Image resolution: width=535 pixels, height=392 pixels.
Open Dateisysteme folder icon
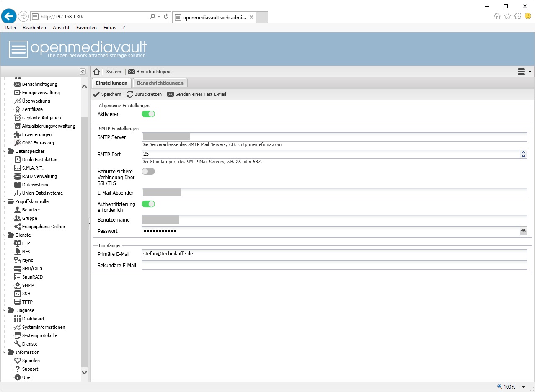tap(18, 185)
